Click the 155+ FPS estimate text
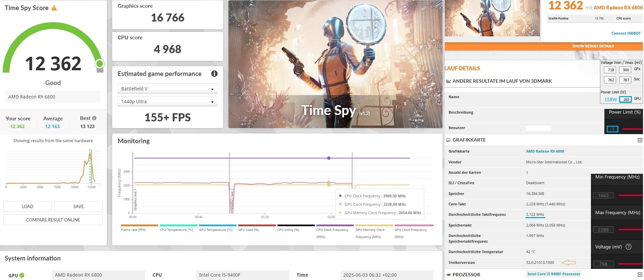 coord(168,117)
